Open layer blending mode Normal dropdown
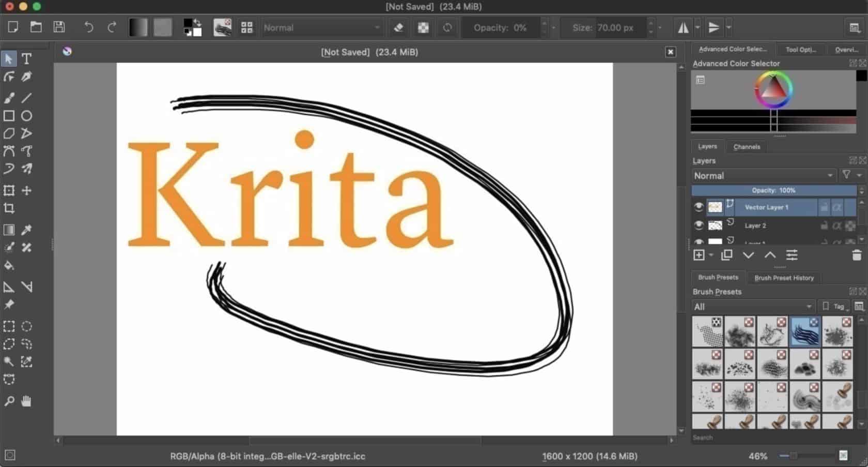Screen dimensions: 868x467 764,175
